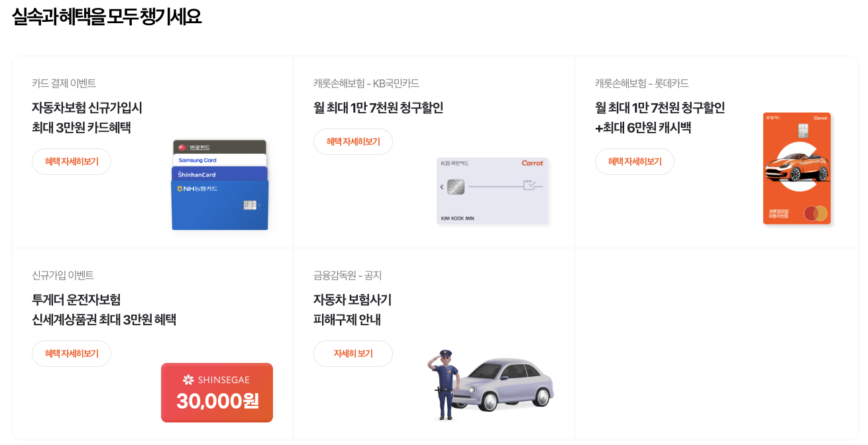
Task: Open 혜택 자세히보기 for 롯데카드 offer
Action: point(635,162)
